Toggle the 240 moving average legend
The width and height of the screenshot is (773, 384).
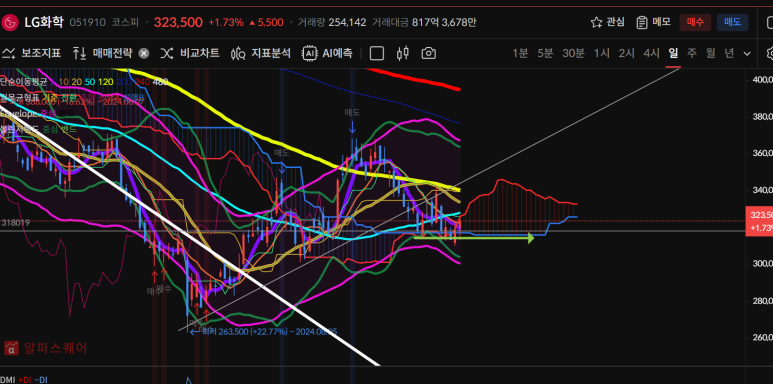point(142,82)
